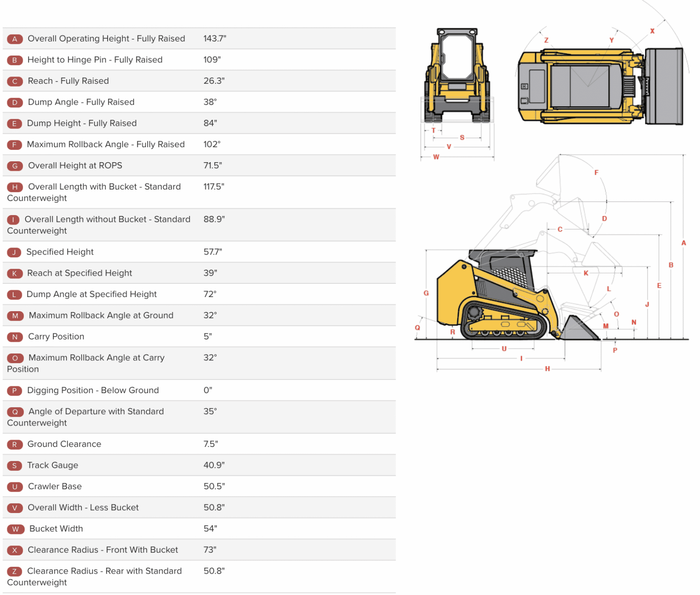Select the R badge next to Ground Clearance
The image size is (700, 595).
pos(15,444)
